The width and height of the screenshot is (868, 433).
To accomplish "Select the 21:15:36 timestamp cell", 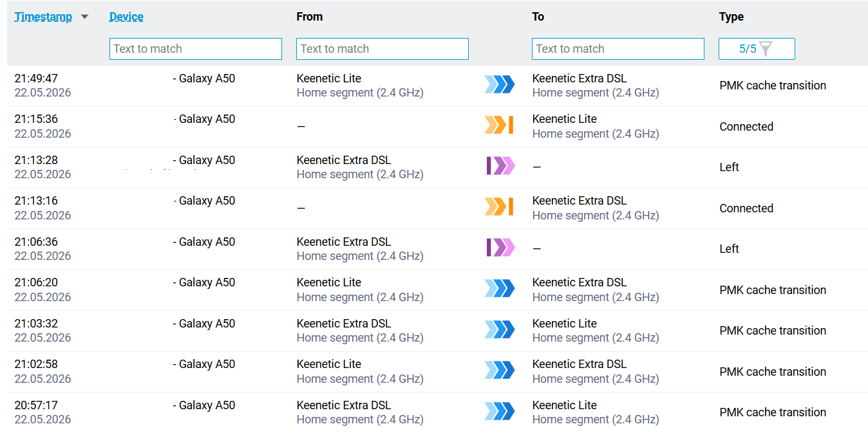I will point(42,126).
